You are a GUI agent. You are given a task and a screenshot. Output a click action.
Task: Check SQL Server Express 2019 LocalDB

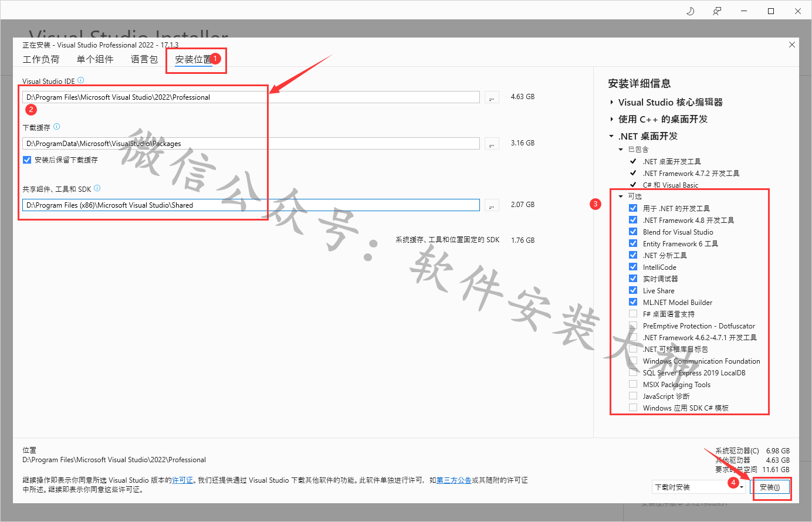tap(633, 372)
